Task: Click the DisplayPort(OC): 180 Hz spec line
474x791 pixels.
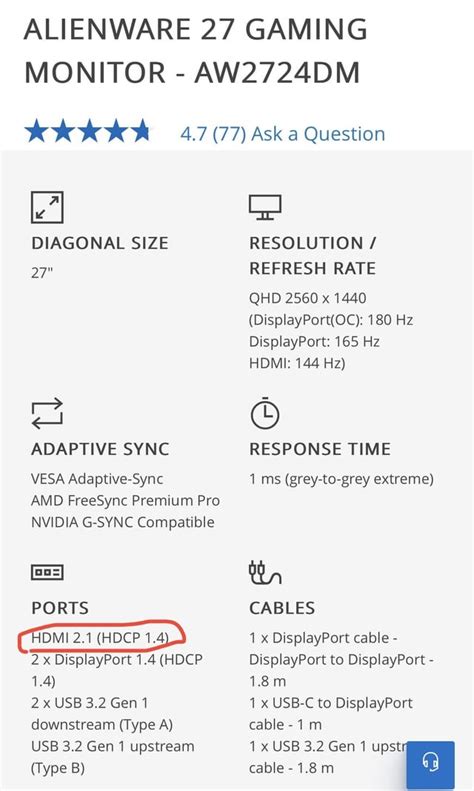Action: [331, 320]
